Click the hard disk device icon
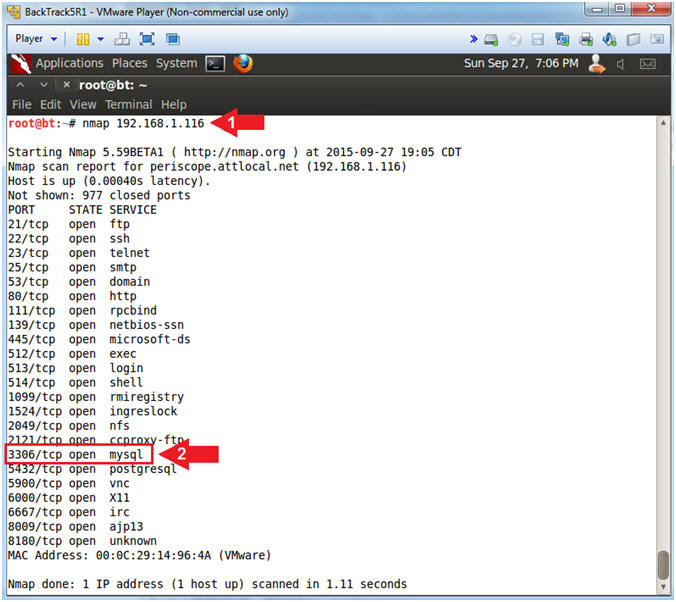676x602 pixels. (x=491, y=40)
